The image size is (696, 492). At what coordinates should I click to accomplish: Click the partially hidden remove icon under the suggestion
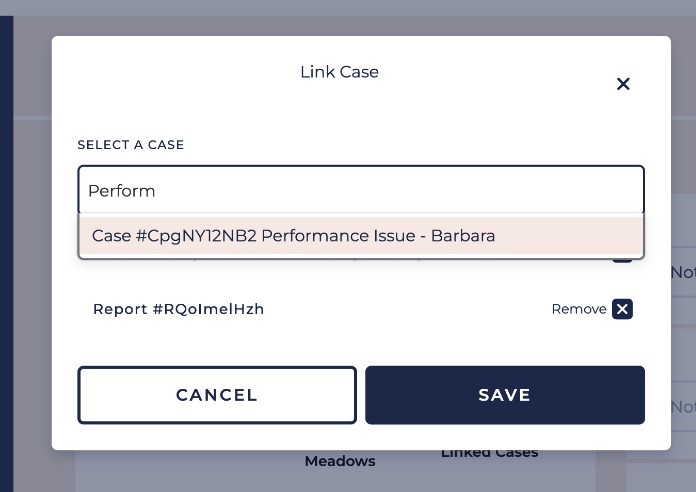pyautogui.click(x=622, y=260)
